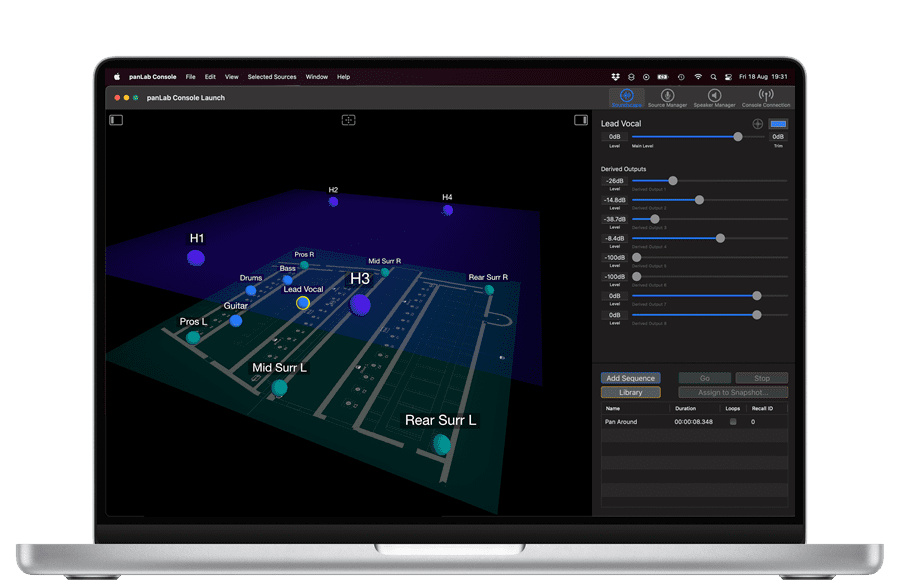The image size is (900, 585).
Task: Click the Library button
Action: point(630,392)
